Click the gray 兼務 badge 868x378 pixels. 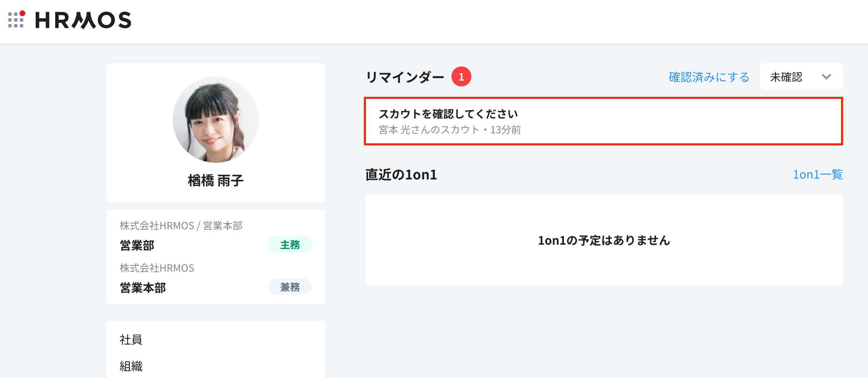pos(290,287)
